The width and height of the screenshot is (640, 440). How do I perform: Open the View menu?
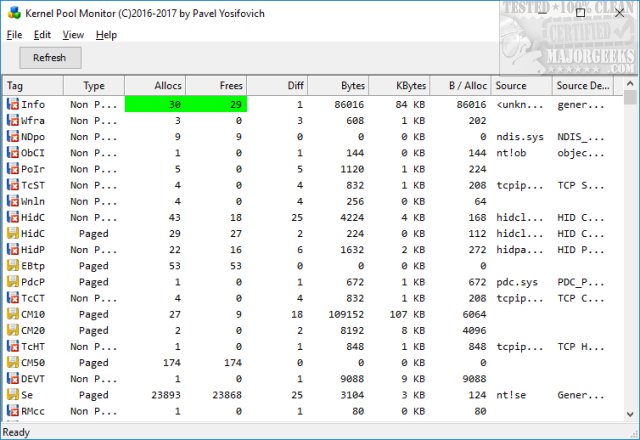point(73,35)
